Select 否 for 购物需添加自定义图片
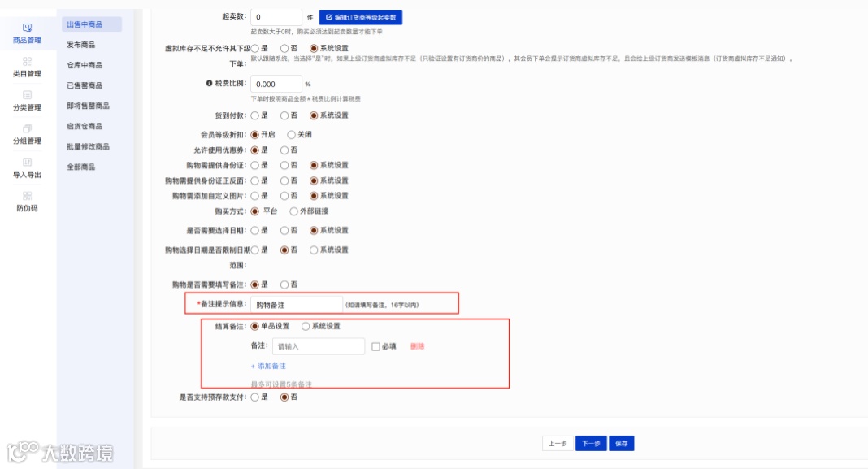 tap(284, 195)
